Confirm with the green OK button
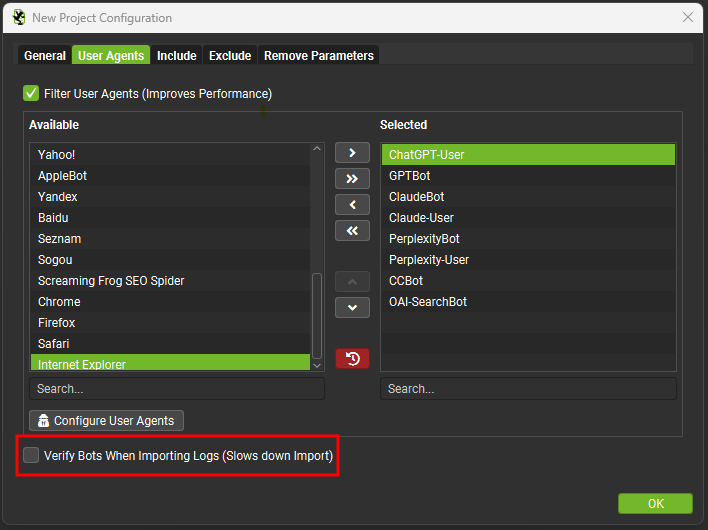The height and width of the screenshot is (530, 708). 655,503
